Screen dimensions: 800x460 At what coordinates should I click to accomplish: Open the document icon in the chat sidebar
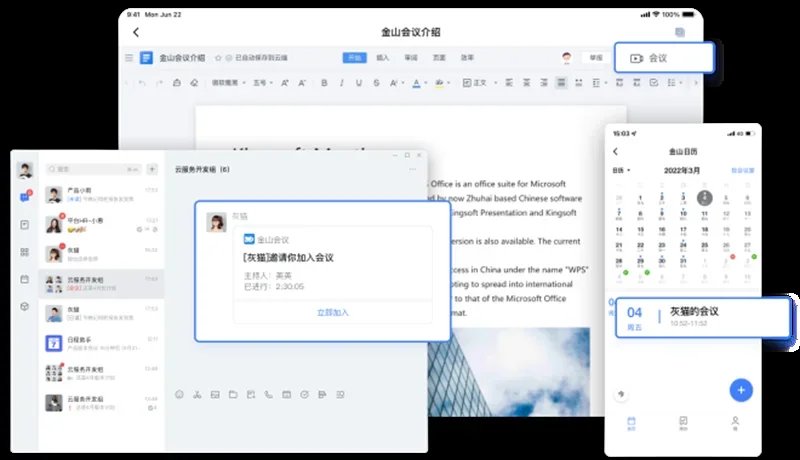pos(24,224)
